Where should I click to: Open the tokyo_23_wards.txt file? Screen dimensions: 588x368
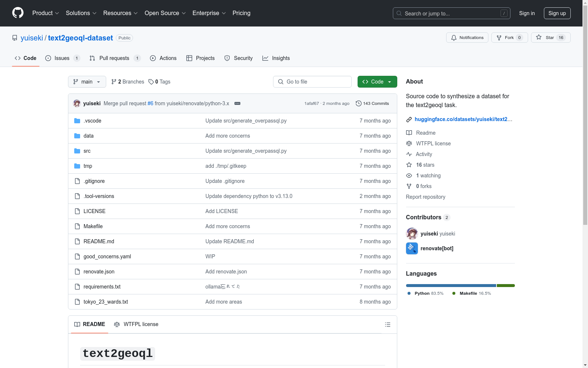coord(106,302)
